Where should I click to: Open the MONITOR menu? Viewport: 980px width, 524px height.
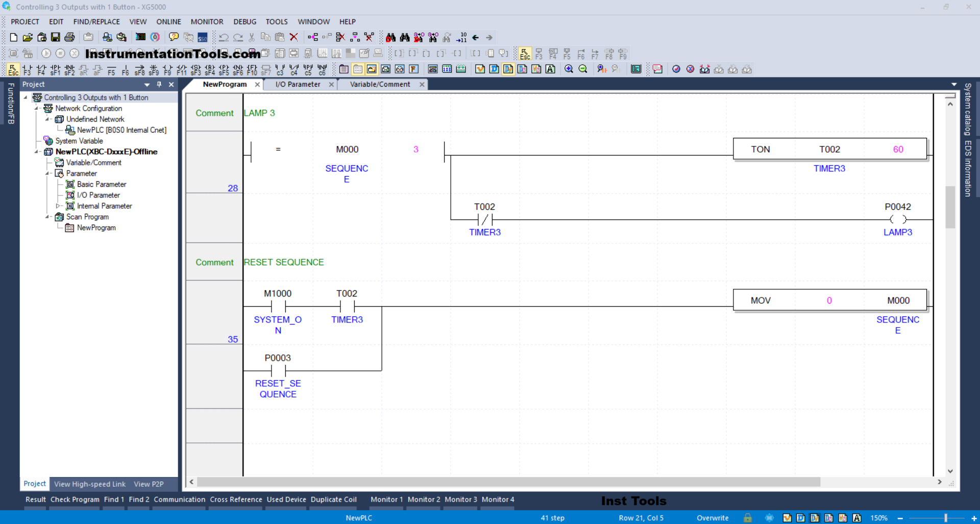[x=207, y=22]
